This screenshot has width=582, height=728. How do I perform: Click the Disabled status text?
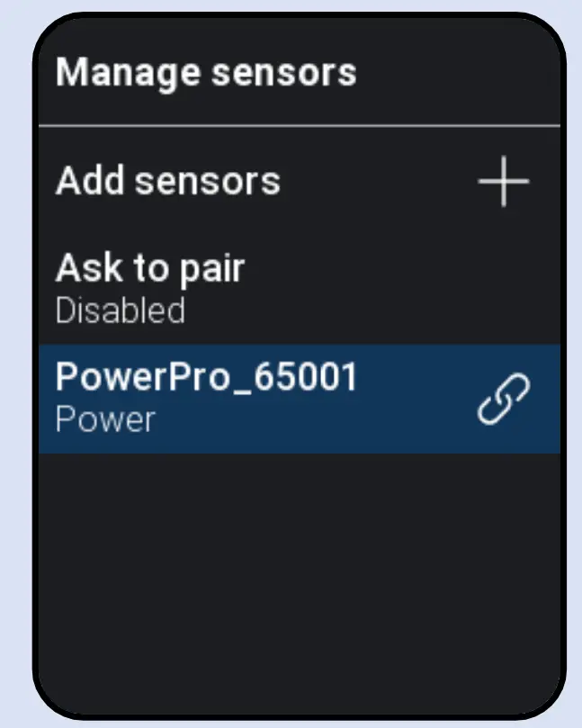click(120, 310)
